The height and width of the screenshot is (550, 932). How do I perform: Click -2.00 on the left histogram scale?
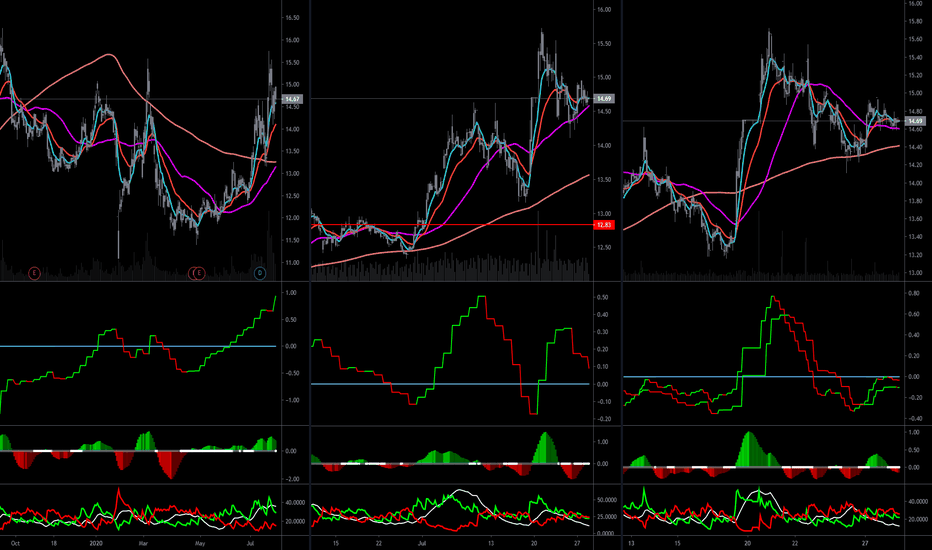pyautogui.click(x=291, y=479)
